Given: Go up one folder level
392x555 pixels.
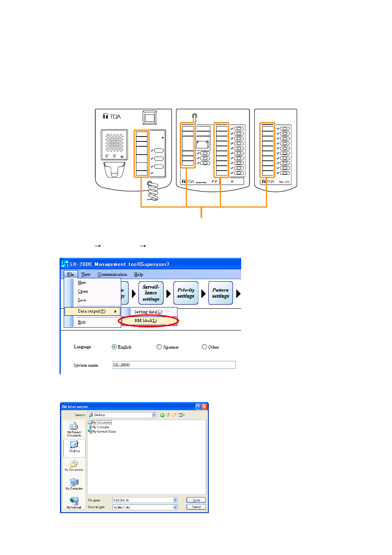Looking at the screenshot, I should pos(168,415).
